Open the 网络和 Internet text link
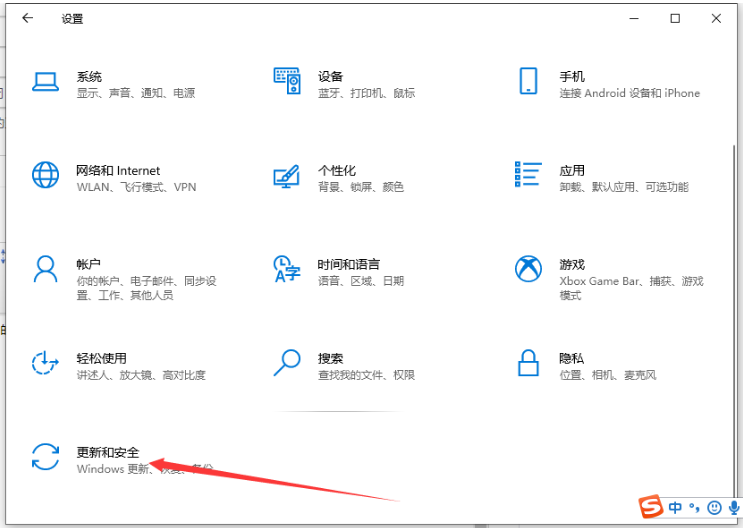 click(118, 171)
